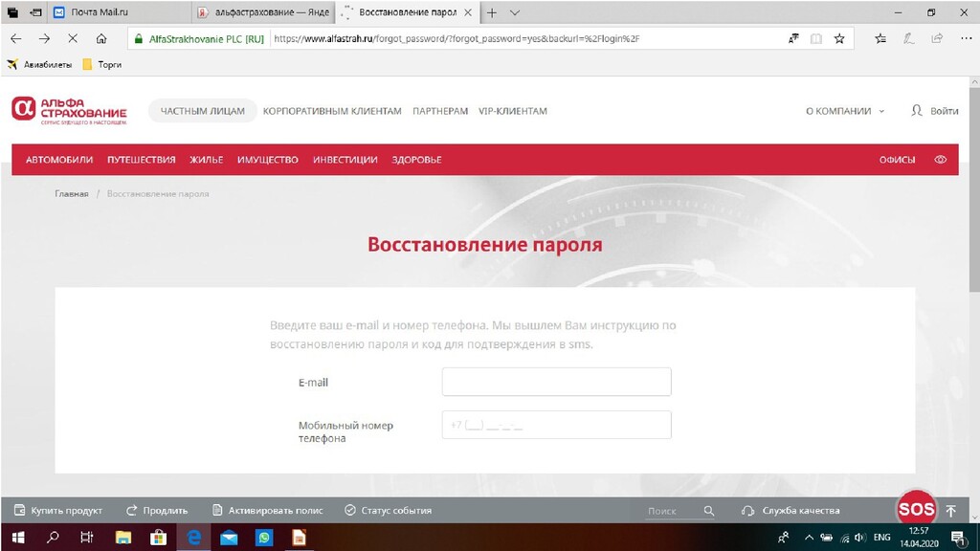Open the ПУТЕШЕСТВИЯ menu
This screenshot has width=980, height=551.
pyautogui.click(x=142, y=160)
